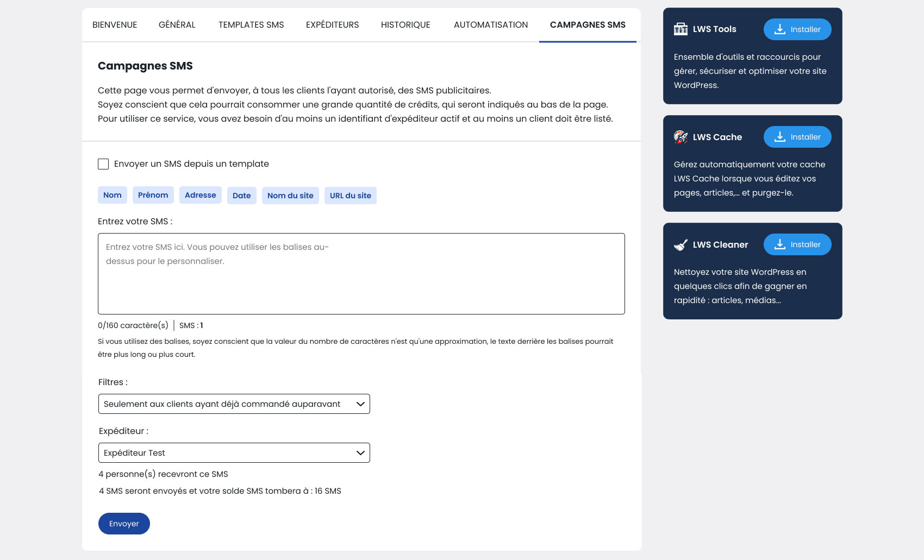This screenshot has width=924, height=560.
Task: Insert the Prénom tag
Action: point(153,196)
